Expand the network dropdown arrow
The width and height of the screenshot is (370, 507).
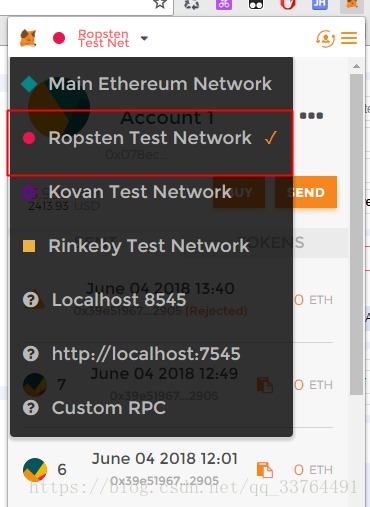144,38
